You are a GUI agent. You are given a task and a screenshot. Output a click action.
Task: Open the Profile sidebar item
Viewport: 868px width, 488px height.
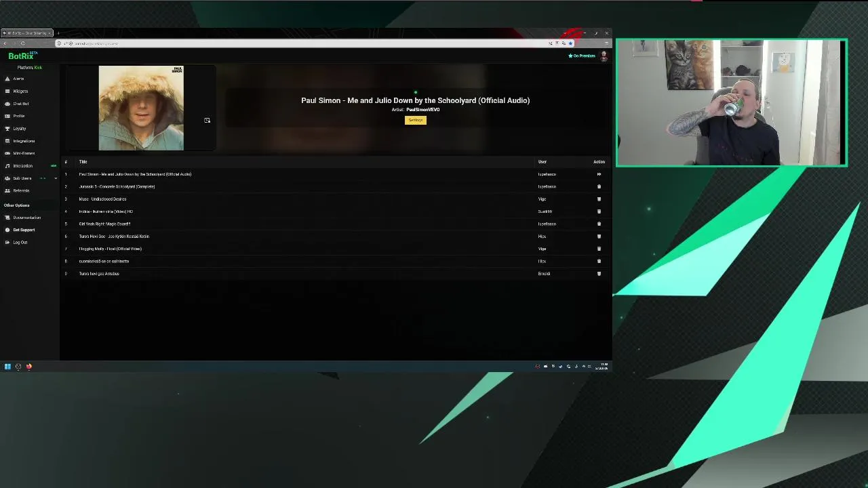pos(18,116)
